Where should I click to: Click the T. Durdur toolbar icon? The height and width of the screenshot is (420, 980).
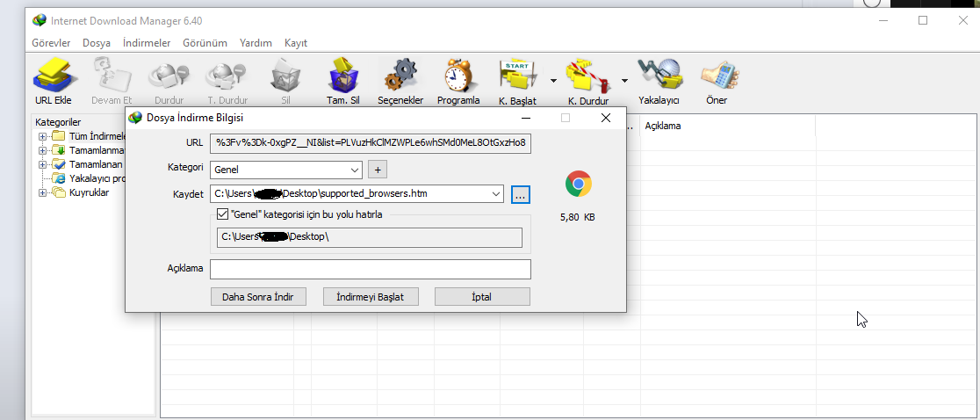tap(227, 75)
